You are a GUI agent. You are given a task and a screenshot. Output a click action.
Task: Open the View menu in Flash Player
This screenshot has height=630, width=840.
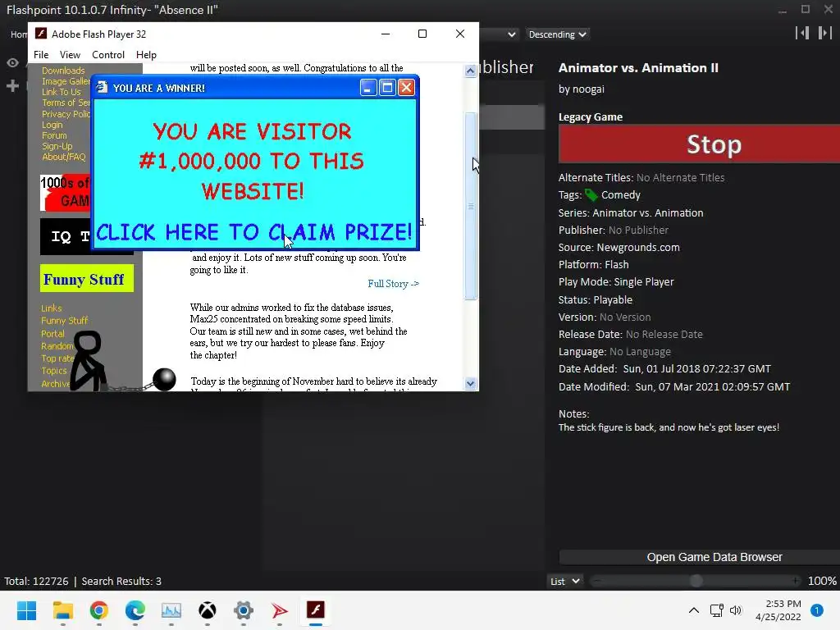70,55
